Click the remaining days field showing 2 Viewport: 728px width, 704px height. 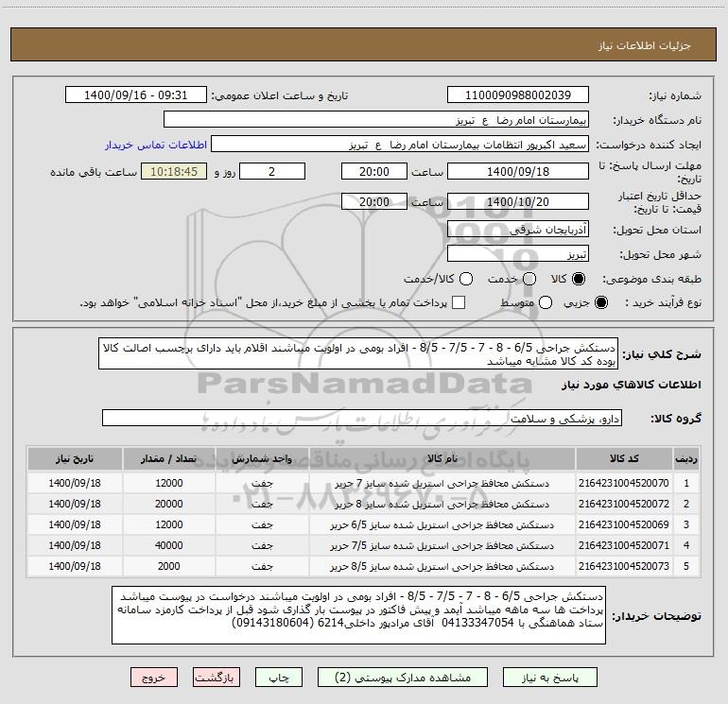(272, 171)
